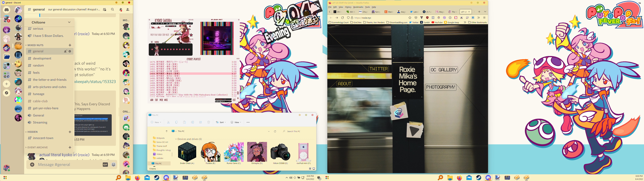Switch Explorer to large thumbnails view toggle
Viewport: 644px width, 181px height.
[x=314, y=169]
